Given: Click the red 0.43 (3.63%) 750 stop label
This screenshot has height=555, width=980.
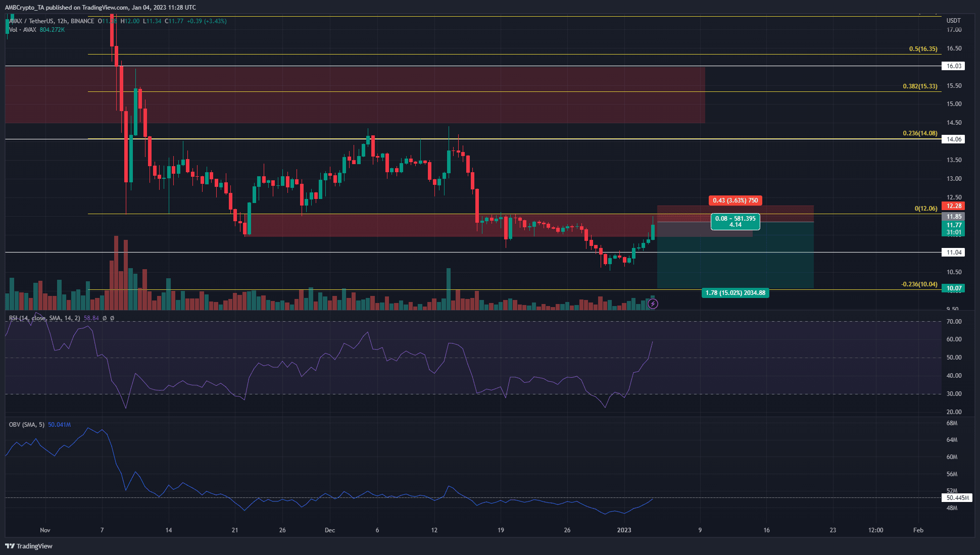Looking at the screenshot, I should (735, 200).
